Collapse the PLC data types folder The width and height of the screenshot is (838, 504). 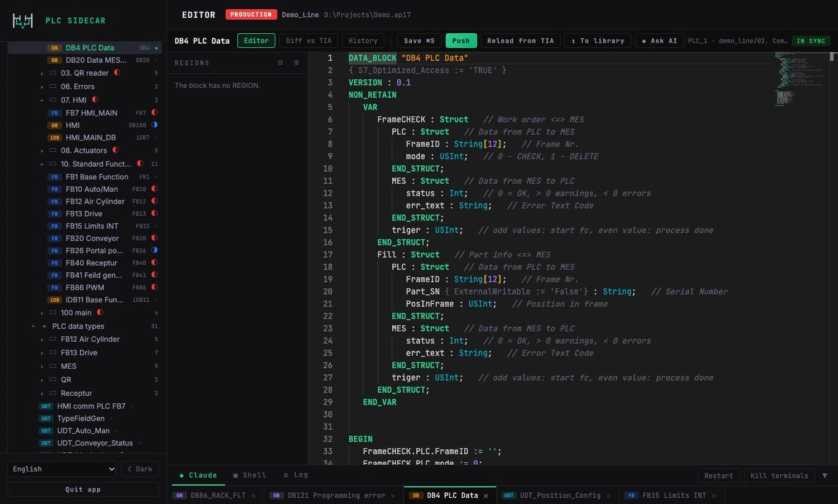tap(44, 326)
